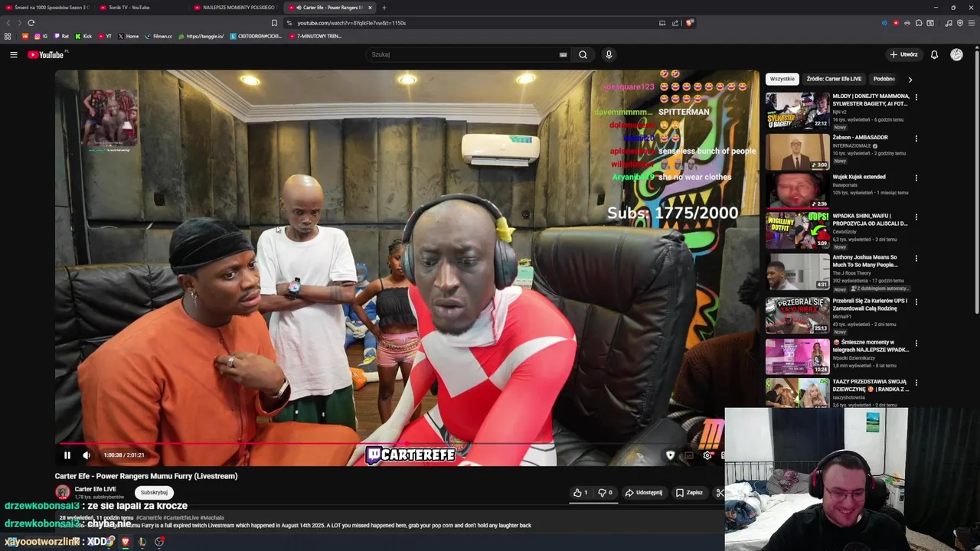Screen dimensions: 980x551
Task: Select the Wszystkie filter chip
Action: coord(782,79)
